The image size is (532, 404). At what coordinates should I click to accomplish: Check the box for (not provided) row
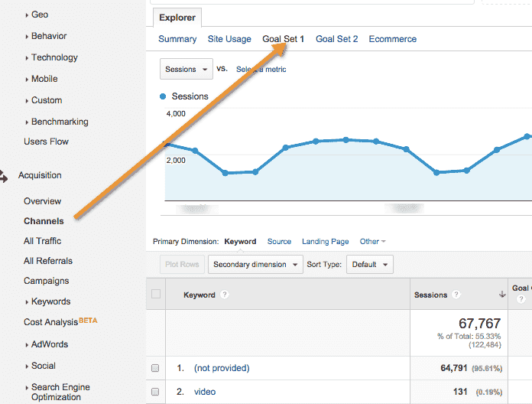coord(155,368)
